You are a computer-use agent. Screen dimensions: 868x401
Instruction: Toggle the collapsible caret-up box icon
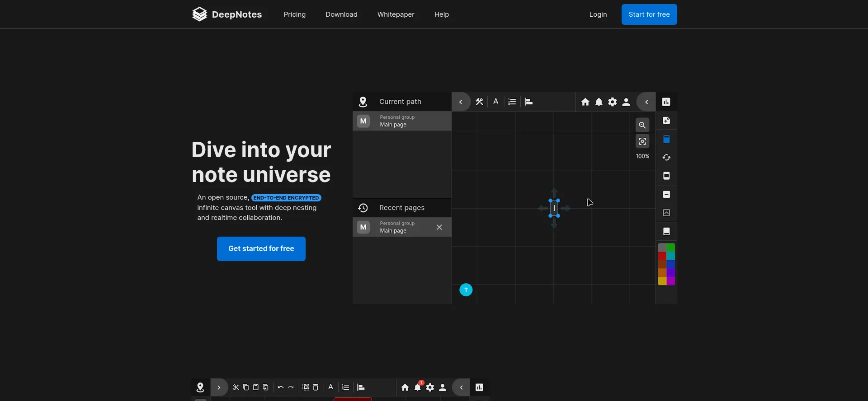(666, 213)
